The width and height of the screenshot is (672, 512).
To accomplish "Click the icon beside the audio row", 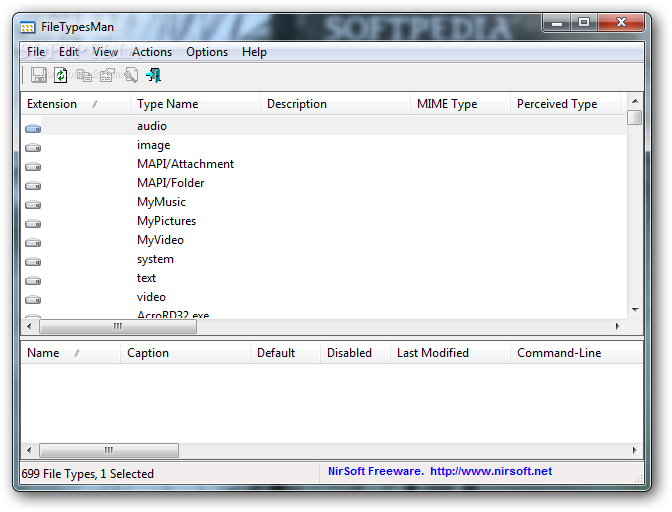I will pos(33,128).
